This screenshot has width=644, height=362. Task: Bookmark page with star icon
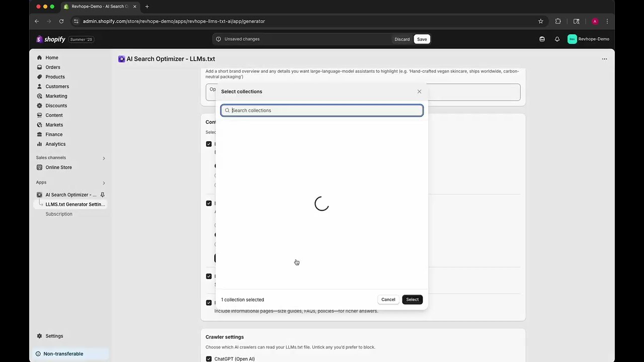click(541, 21)
